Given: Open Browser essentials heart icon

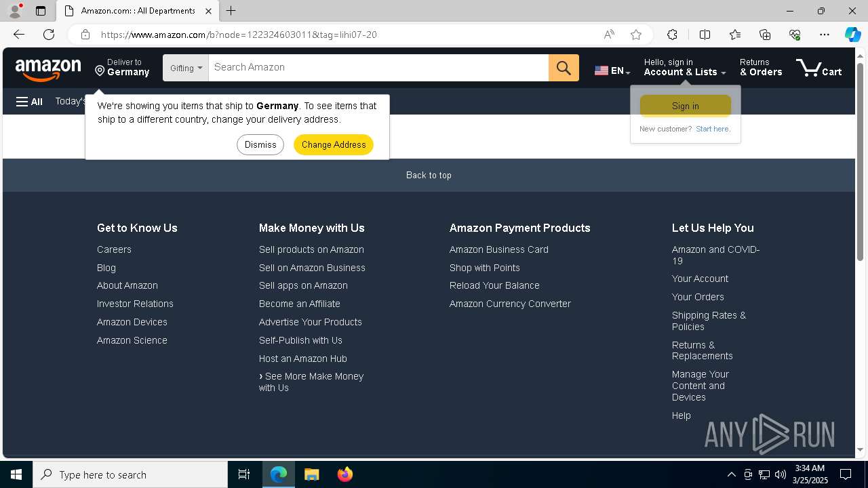Looking at the screenshot, I should (795, 35).
